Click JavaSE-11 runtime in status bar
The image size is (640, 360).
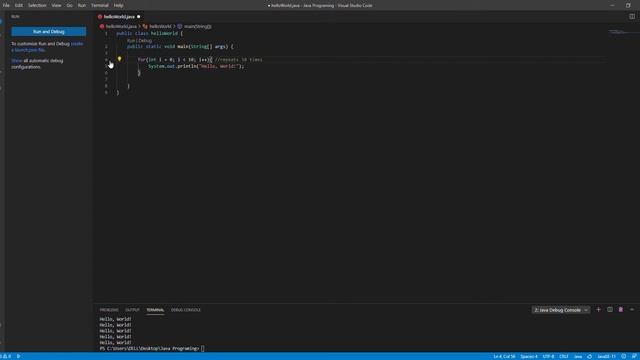(x=607, y=356)
